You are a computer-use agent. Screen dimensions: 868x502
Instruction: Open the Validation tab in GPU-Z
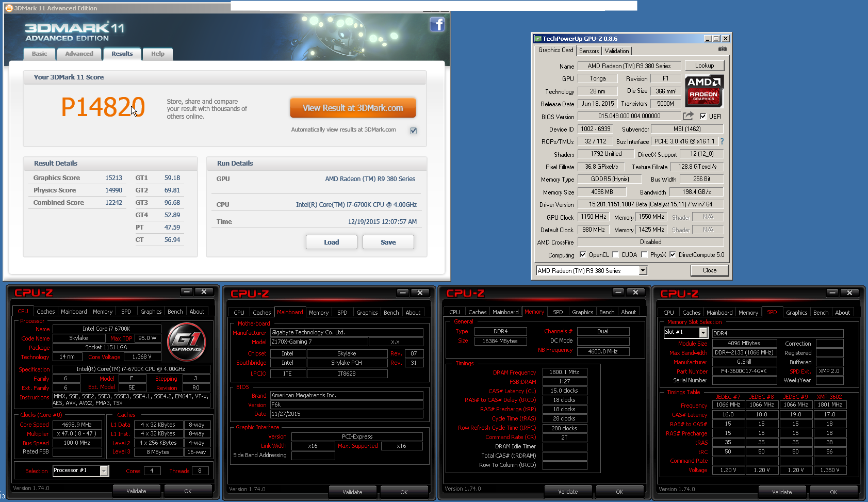(x=617, y=51)
